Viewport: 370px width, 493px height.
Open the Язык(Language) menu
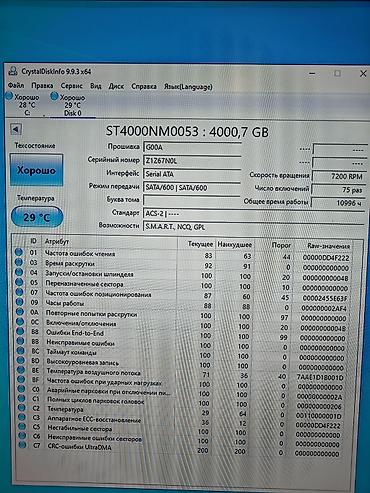point(188,87)
